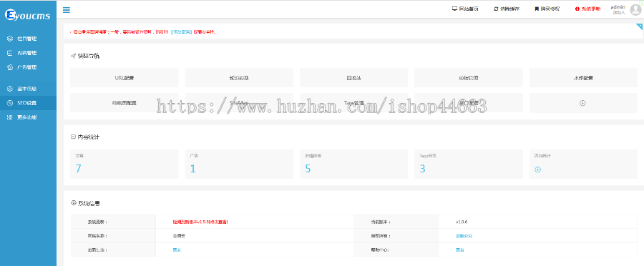Click the plus icon to add a quick navigation
This screenshot has height=266, width=644.
582,103
